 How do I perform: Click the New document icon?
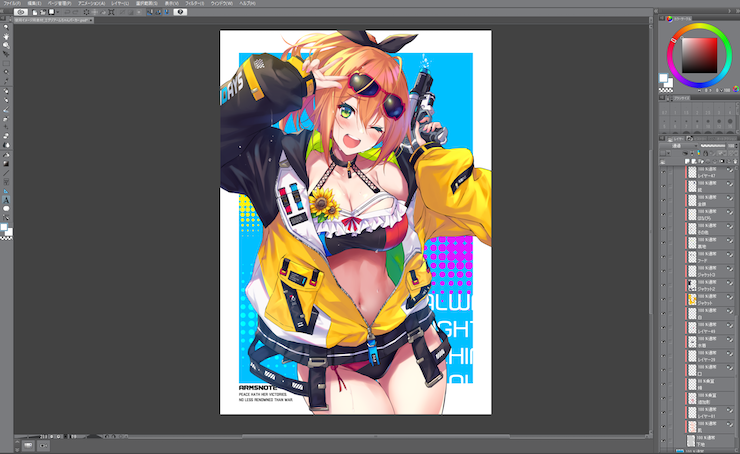35,12
